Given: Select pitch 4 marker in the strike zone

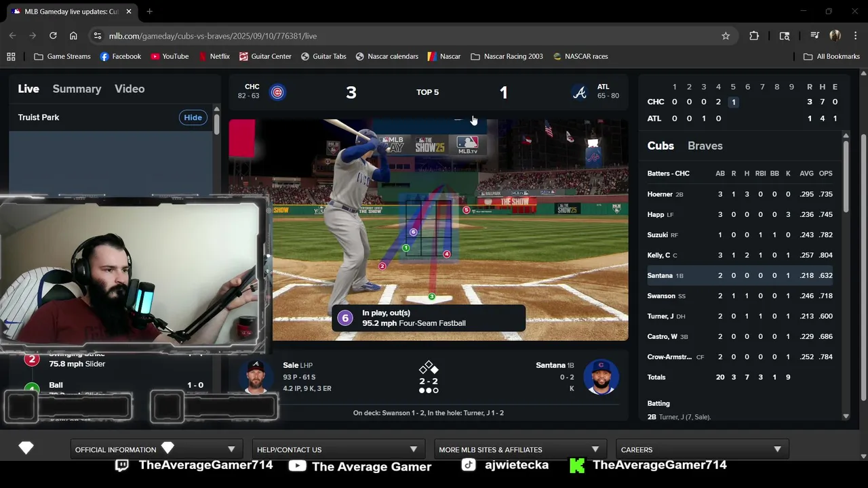Looking at the screenshot, I should pyautogui.click(x=446, y=254).
